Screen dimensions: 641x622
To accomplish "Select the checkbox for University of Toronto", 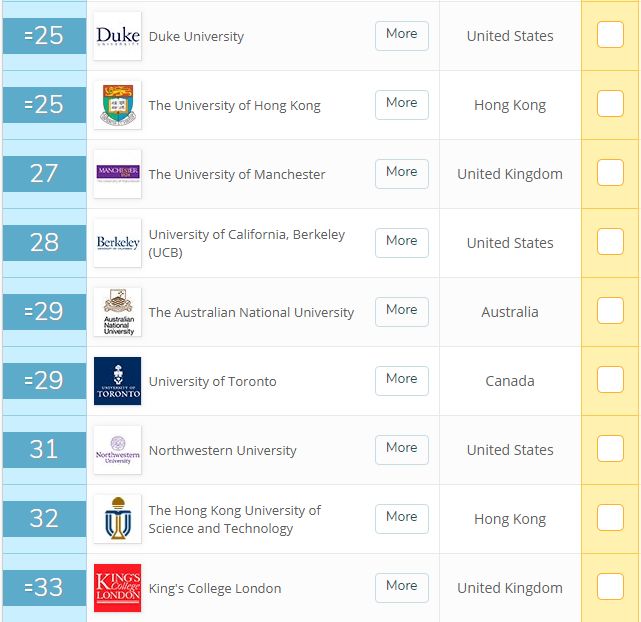I will pos(610,380).
